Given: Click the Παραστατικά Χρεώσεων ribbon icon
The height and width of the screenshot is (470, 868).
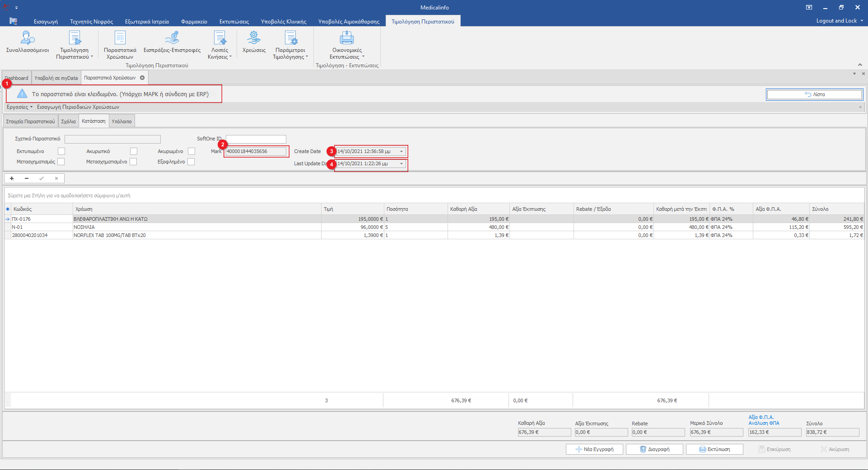Looking at the screenshot, I should 120,38.
